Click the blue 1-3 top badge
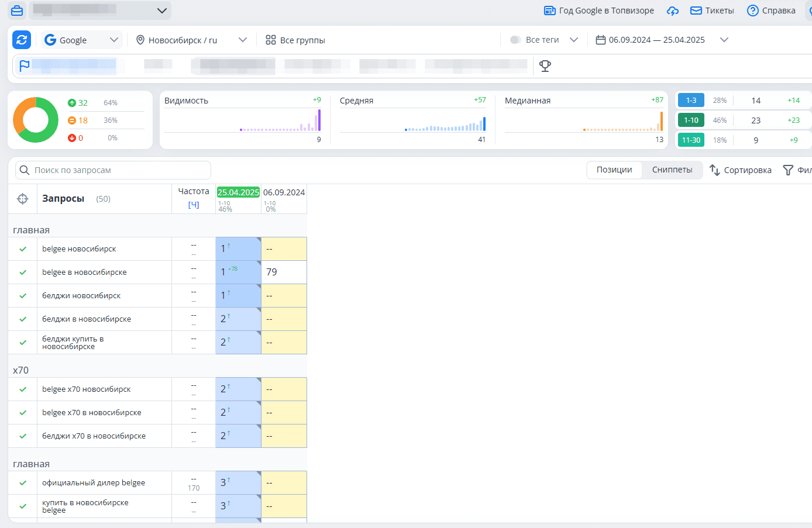The image size is (812, 528). (x=691, y=101)
